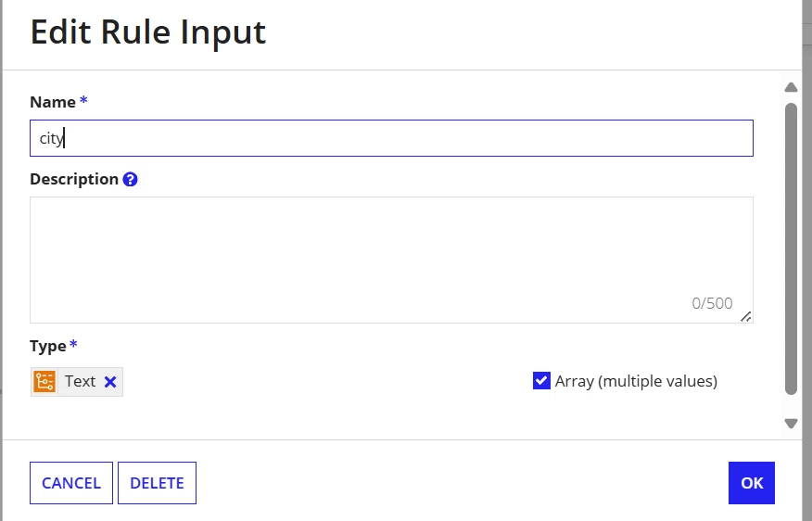The image size is (812, 521).
Task: Click the vertical scrollbar thumb
Action: pos(791,248)
